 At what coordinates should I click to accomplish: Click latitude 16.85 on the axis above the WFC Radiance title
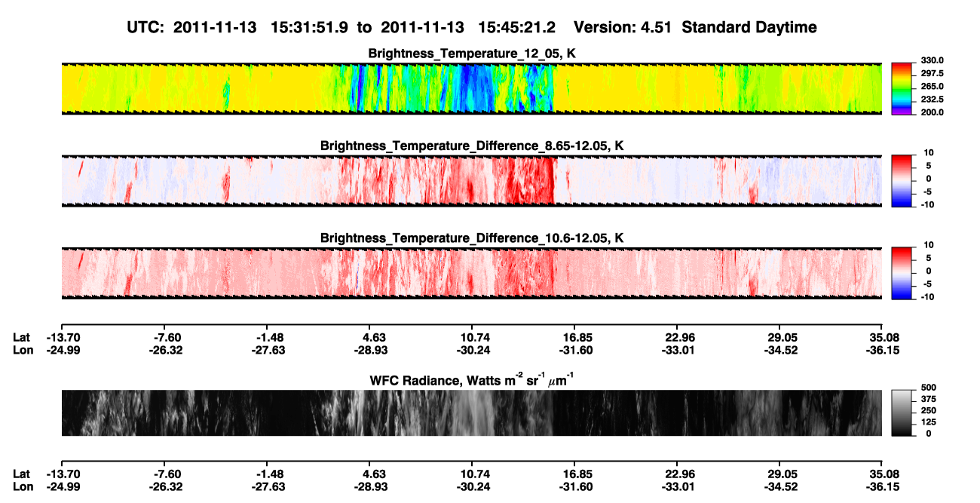click(x=577, y=337)
